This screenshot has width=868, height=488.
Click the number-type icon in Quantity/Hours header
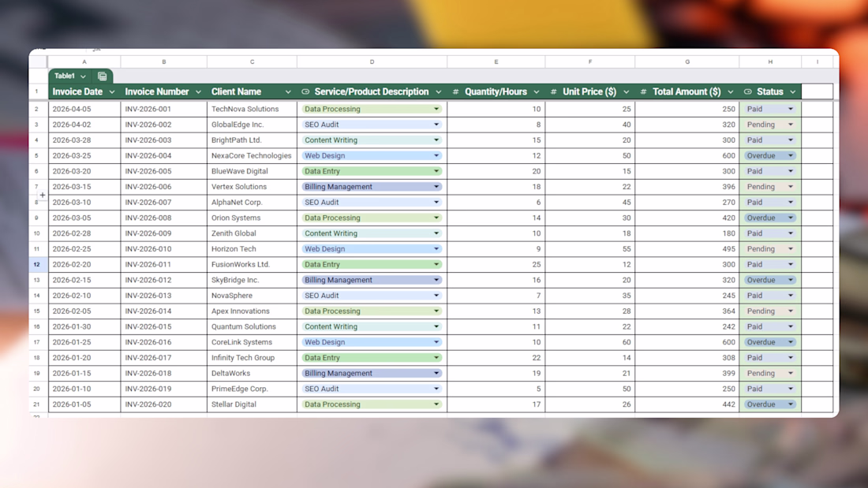coord(455,92)
